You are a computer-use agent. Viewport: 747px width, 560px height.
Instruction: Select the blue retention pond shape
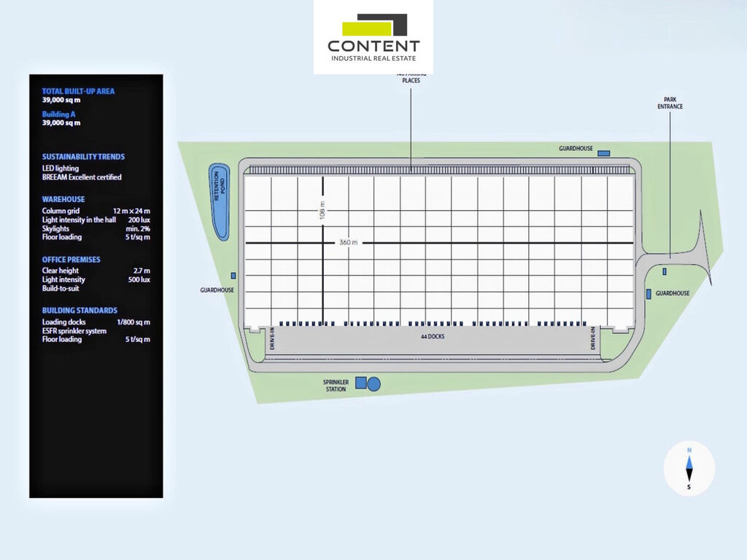pyautogui.click(x=220, y=202)
